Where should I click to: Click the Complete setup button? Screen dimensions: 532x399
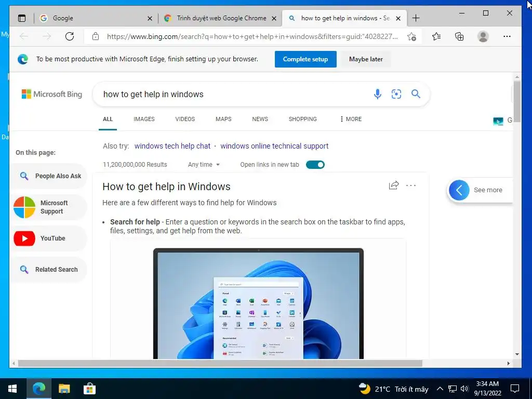(305, 59)
